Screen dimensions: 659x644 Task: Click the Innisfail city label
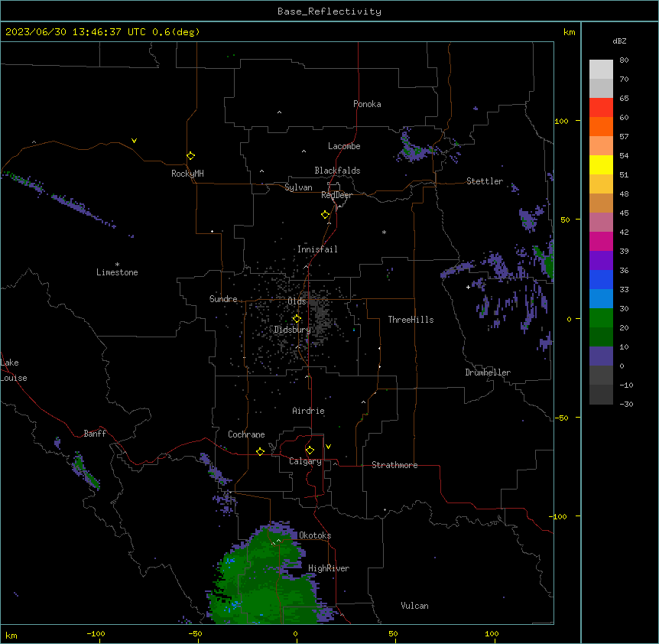click(317, 249)
